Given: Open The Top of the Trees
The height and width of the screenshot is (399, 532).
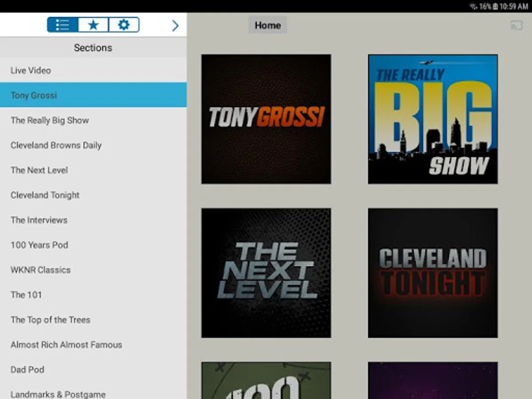Looking at the screenshot, I should tap(93, 320).
